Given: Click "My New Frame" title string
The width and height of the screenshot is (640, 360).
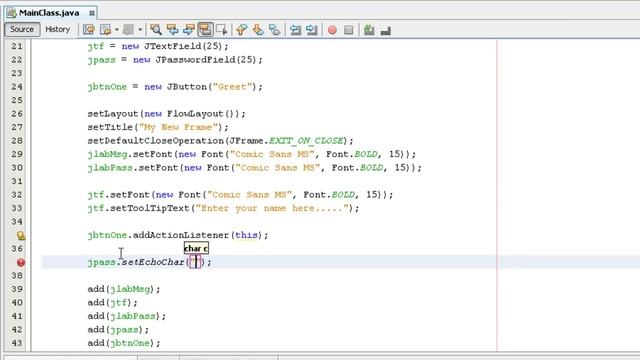Looking at the screenshot, I should 178,127.
